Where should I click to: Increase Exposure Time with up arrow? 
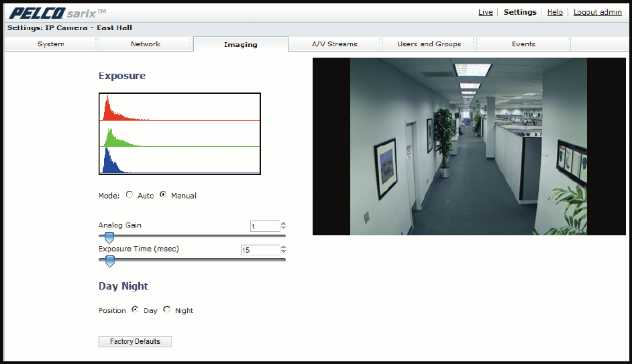[x=283, y=247]
